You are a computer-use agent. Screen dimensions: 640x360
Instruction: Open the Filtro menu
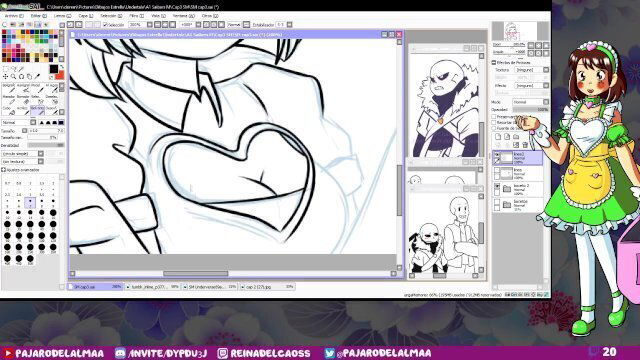136,16
